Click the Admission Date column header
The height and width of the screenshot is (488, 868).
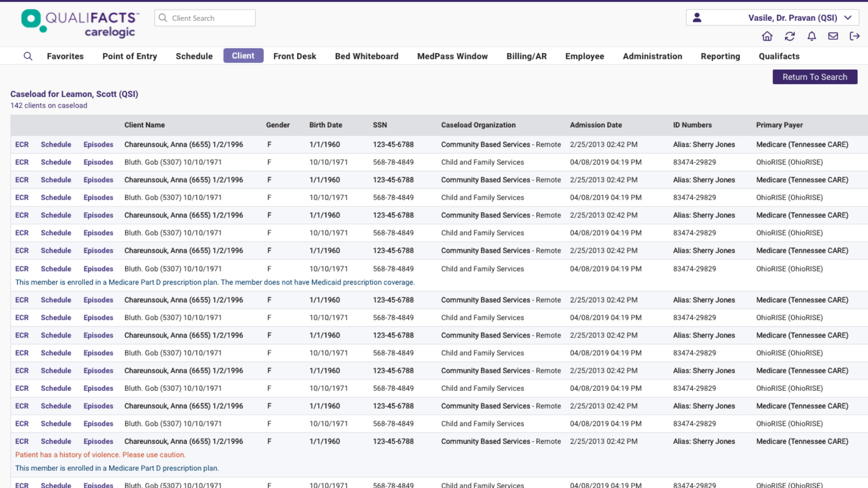(x=596, y=125)
